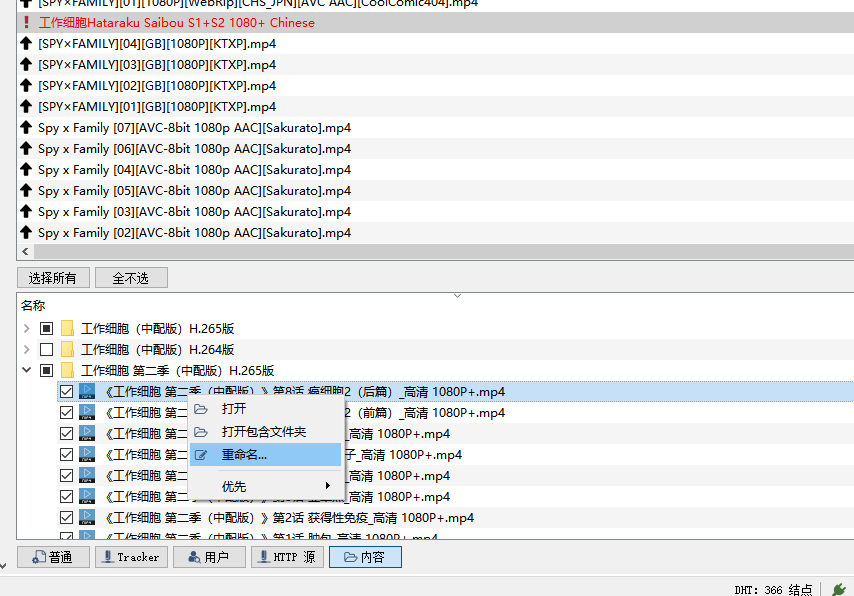Click upload arrow icon of Spy x Family [02] Sakurato
The width and height of the screenshot is (854, 596).
26,232
